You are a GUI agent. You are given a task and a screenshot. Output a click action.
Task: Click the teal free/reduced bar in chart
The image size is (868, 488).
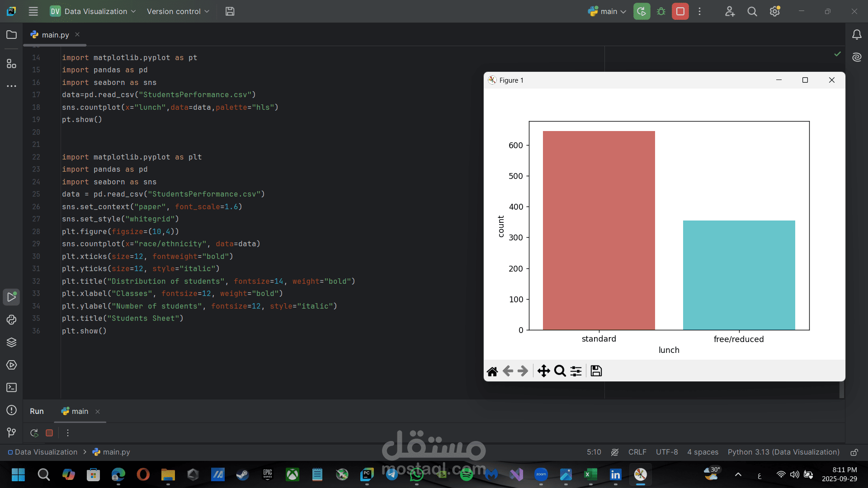click(x=739, y=275)
